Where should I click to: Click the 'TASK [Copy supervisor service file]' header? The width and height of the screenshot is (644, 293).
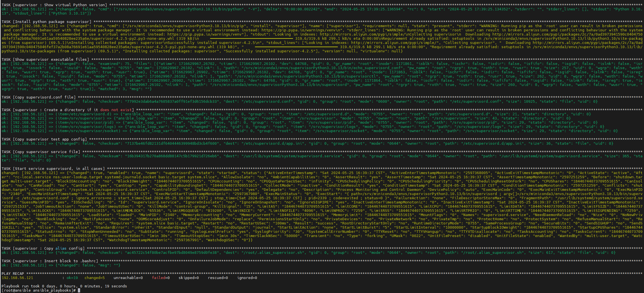(x=41, y=152)
